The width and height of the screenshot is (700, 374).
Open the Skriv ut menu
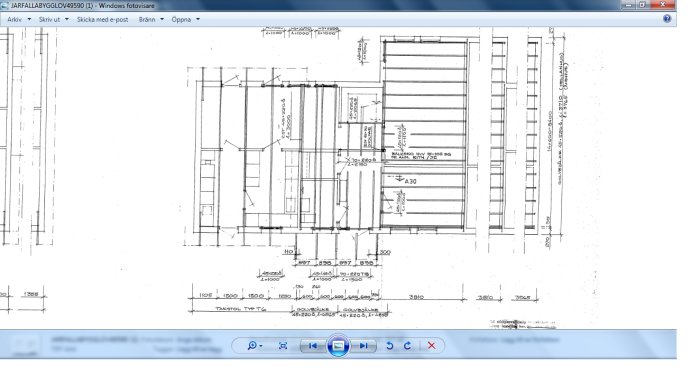pyautogui.click(x=50, y=20)
